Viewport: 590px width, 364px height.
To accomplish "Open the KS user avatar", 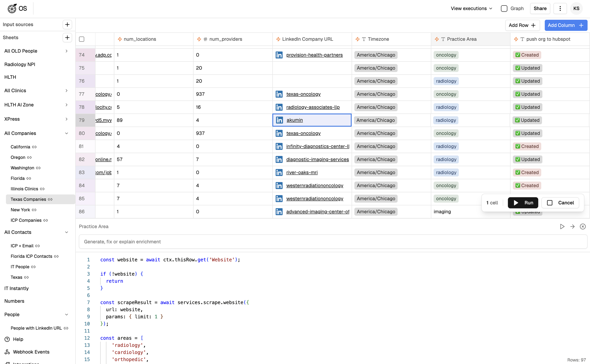I will click(576, 8).
